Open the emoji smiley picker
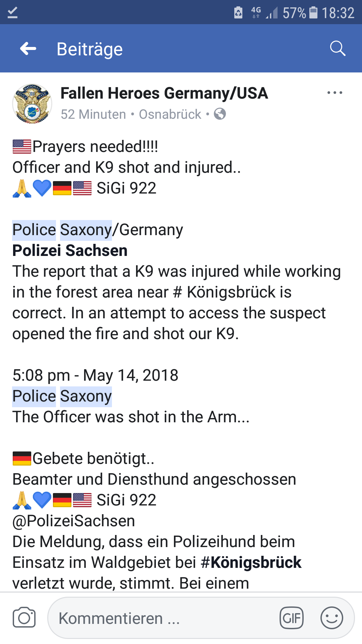 point(331,618)
